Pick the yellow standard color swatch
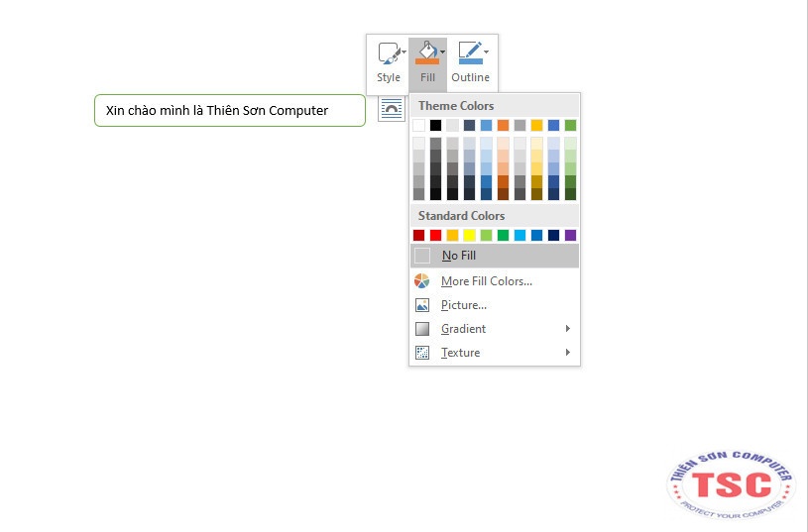Screen dimensions: 808x532 [x=469, y=235]
